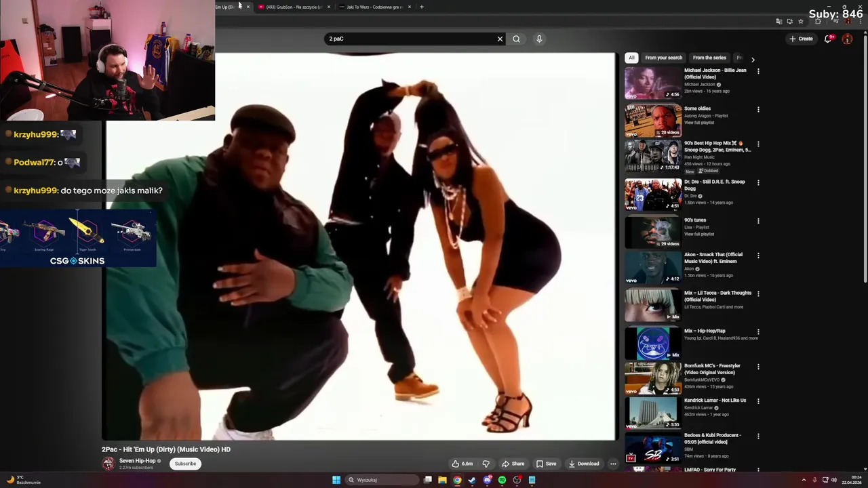868x488 pixels.
Task: Click 'View full playlist' under Some oldies
Action: [699, 123]
